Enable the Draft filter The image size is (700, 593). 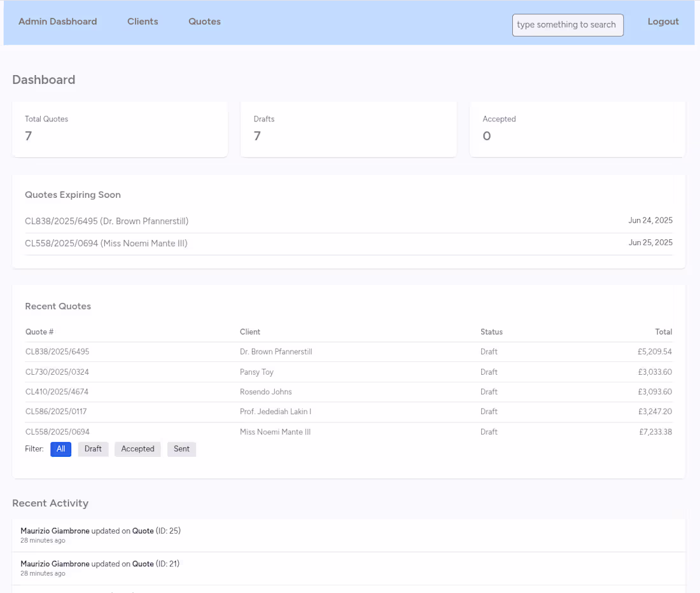pyautogui.click(x=93, y=449)
